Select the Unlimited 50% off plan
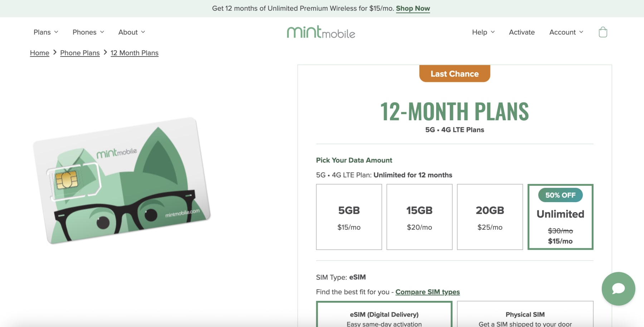 560,217
